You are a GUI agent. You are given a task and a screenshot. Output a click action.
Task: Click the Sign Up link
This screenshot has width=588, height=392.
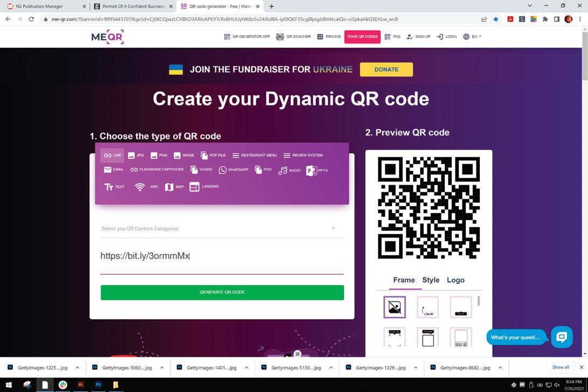[418, 37]
